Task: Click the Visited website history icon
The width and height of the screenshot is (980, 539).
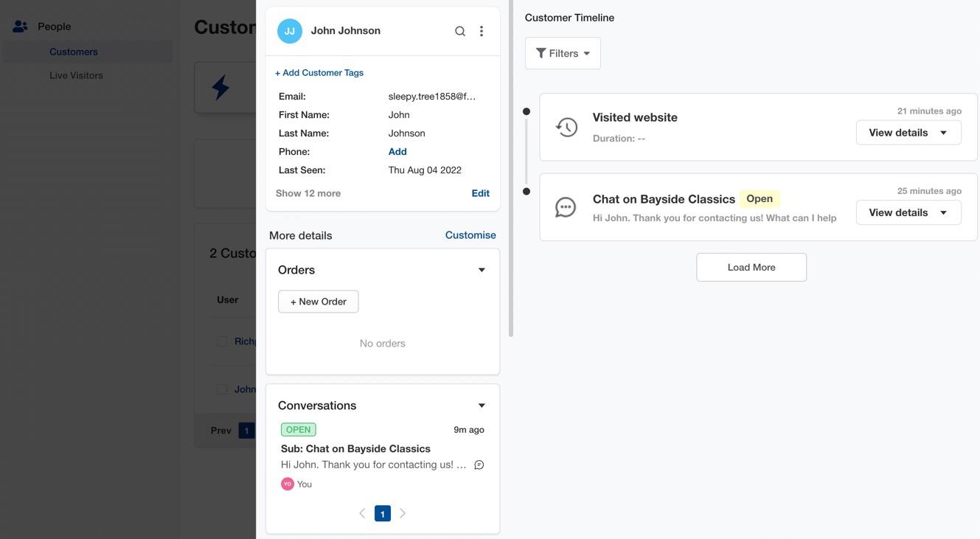Action: click(x=566, y=127)
